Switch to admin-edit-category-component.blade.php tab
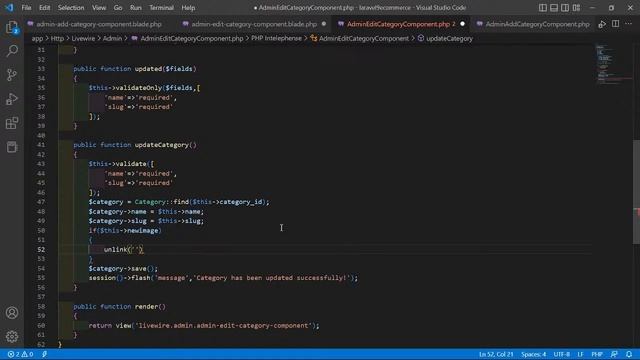 pyautogui.click(x=254, y=24)
